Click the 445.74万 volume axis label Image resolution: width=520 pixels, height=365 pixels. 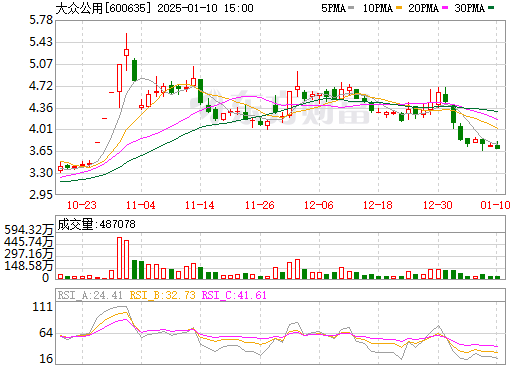tap(29, 242)
